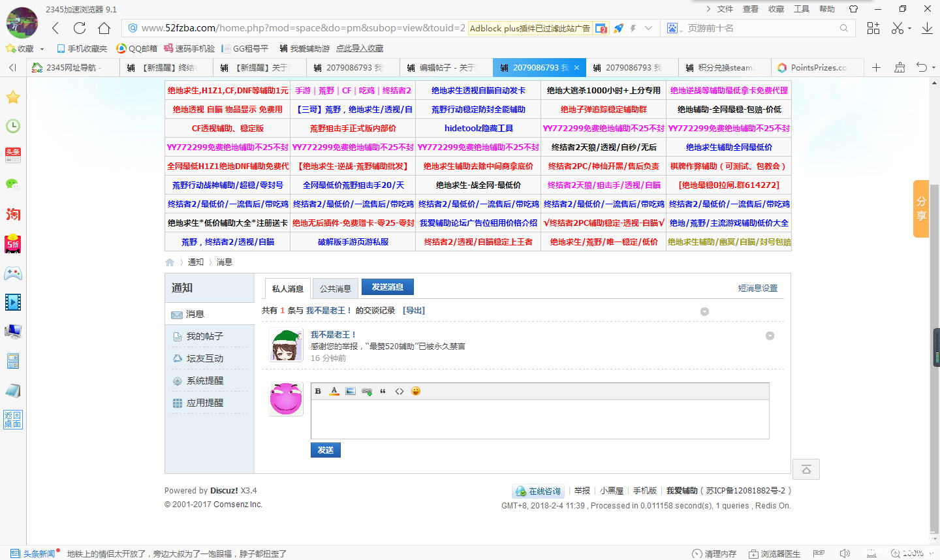Screen dimensions: 940x560
Task: Open the dropdown arrow next to 收藏 bookmarks
Action: (42, 49)
